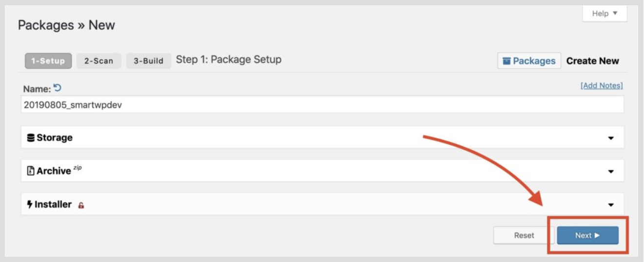Click the reset name icon beside Name
The height and width of the screenshot is (262, 644).
tap(58, 88)
